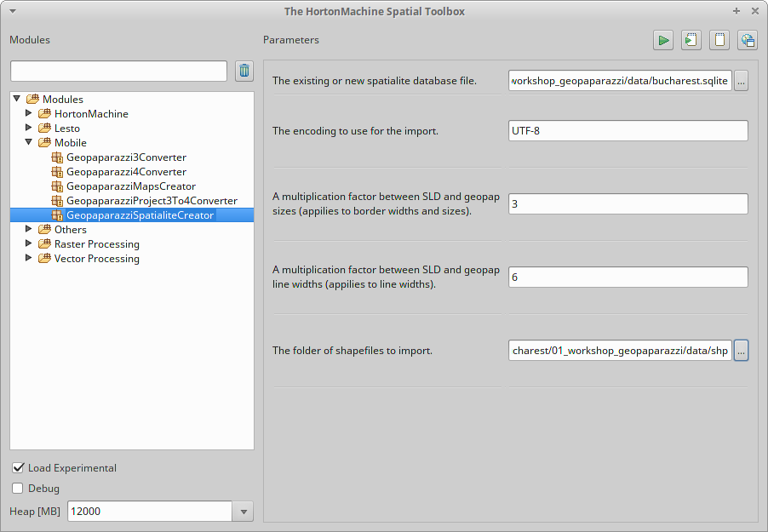Select the Lesto category label
Screen dimensions: 768x532
(67, 129)
